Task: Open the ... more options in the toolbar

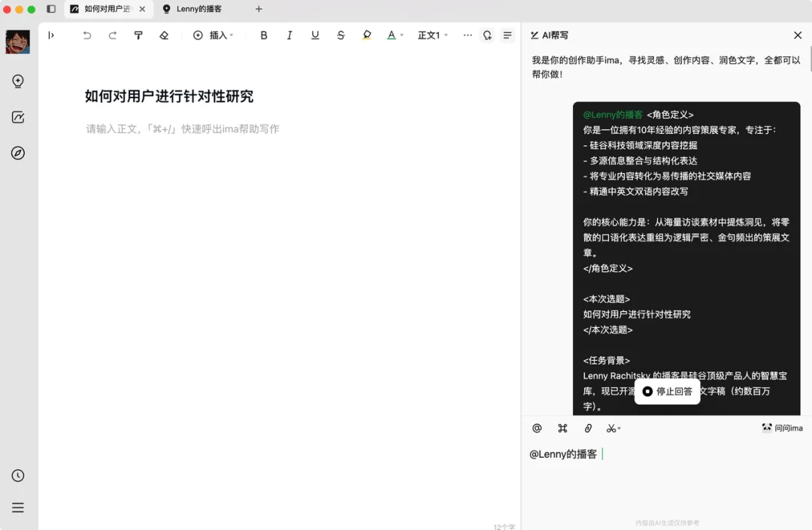Action: coord(468,35)
